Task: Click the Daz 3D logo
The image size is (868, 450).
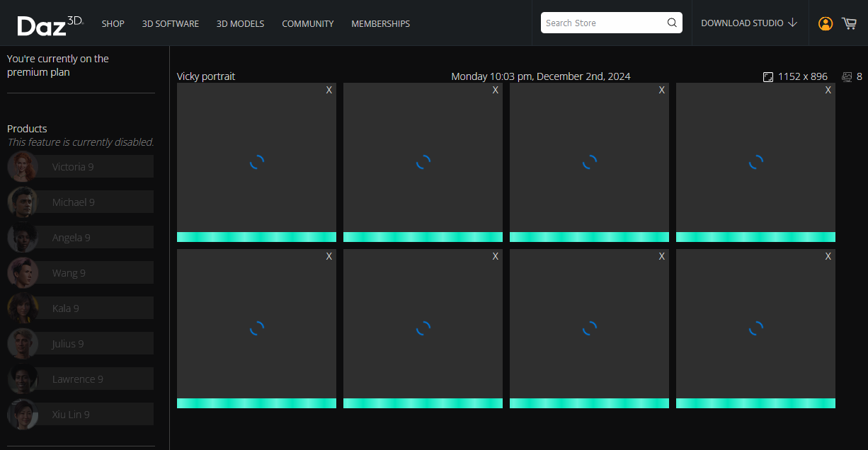Action: coord(50,25)
